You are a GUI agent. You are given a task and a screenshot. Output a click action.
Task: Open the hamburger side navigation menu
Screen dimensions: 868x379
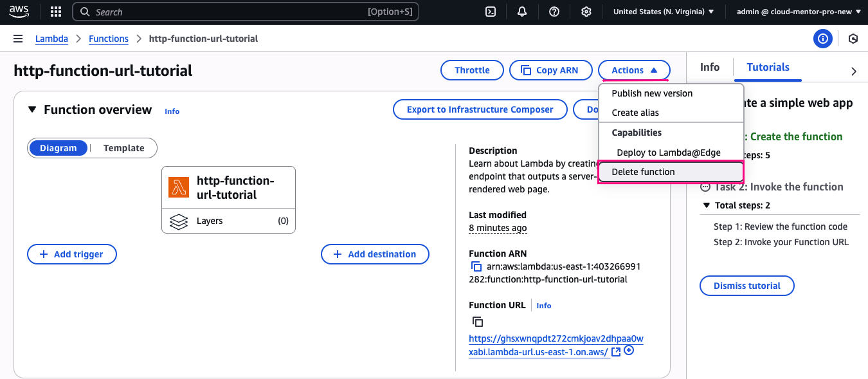pyautogui.click(x=18, y=39)
